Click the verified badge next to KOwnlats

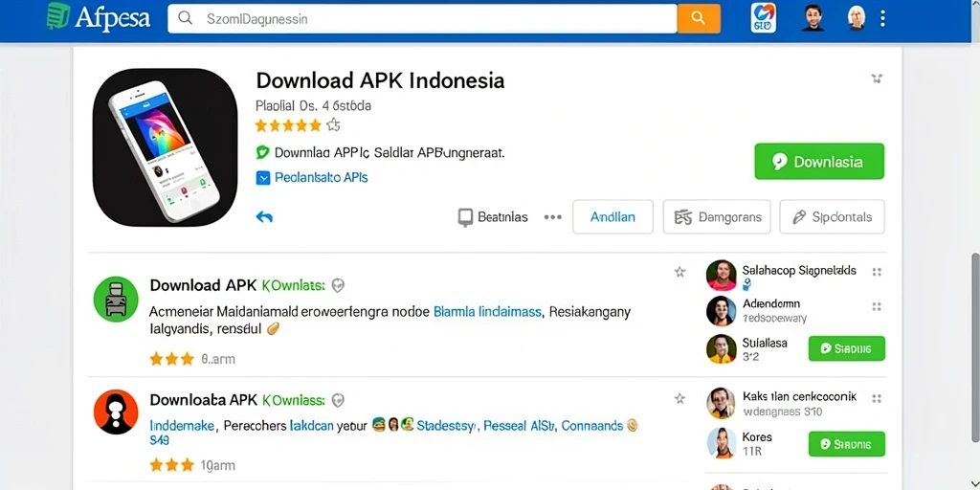click(338, 285)
